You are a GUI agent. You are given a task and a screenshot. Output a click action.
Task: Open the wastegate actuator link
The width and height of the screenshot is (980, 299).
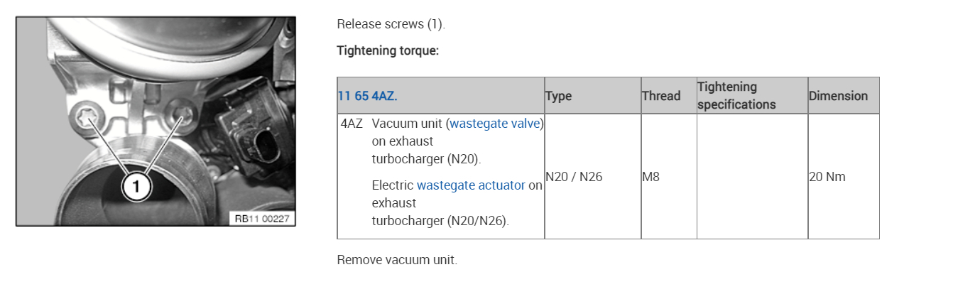(470, 185)
